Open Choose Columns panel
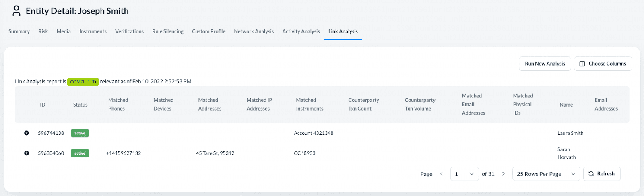The width and height of the screenshot is (644, 196). coord(603,64)
